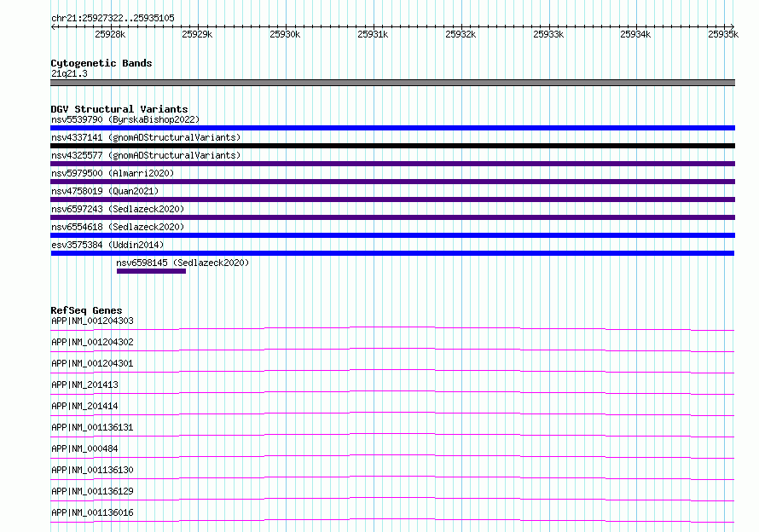Open the nsv5979500 (Almarri2020) label
This screenshot has width=759, height=532.
click(x=113, y=173)
